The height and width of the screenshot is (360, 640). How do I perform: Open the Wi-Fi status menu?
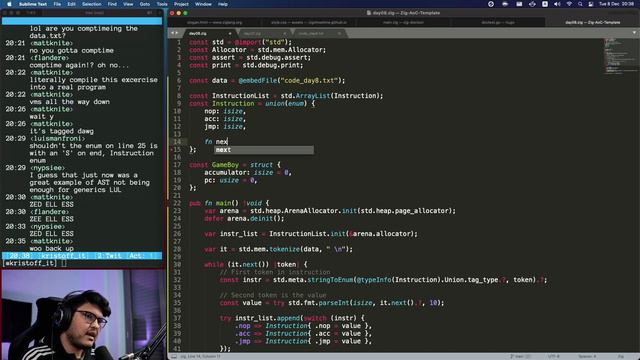pos(569,4)
